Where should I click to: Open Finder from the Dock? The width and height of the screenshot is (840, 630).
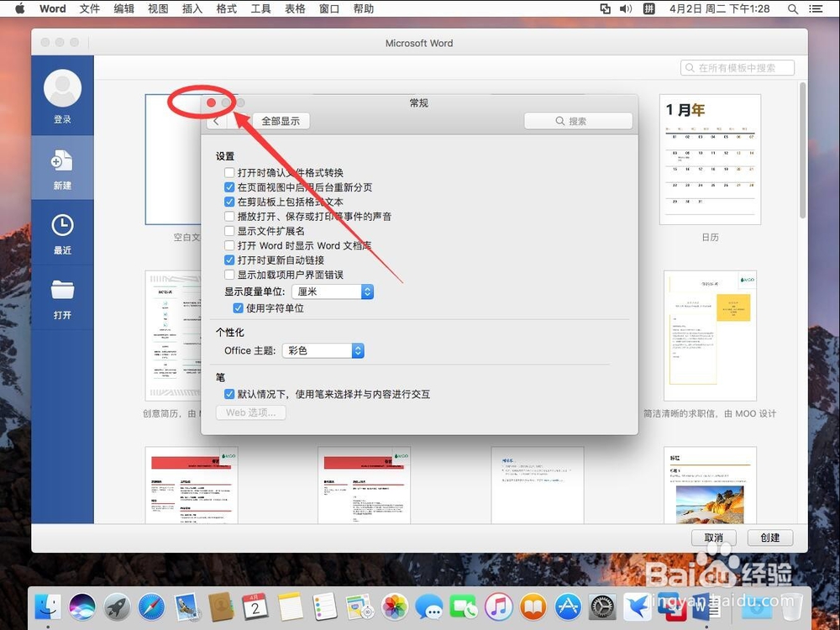(x=48, y=607)
